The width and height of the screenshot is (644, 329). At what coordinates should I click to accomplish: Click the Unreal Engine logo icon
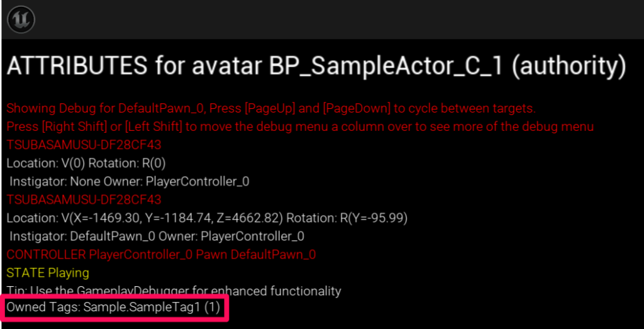pyautogui.click(x=20, y=20)
